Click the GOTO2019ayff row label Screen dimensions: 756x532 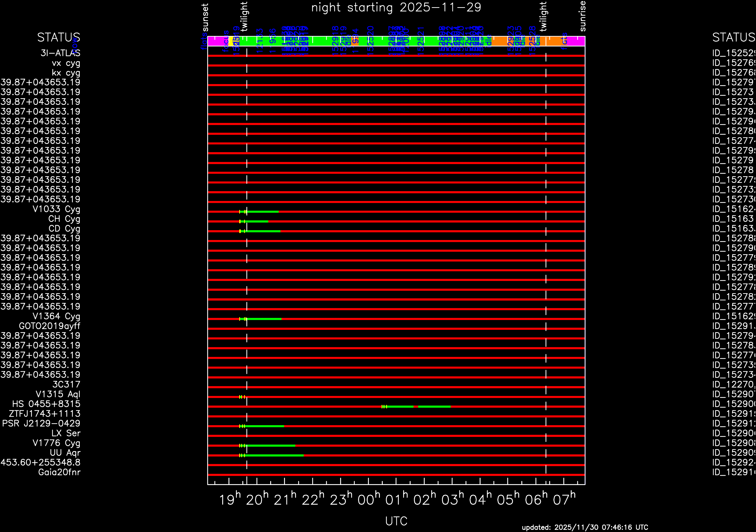coord(49,326)
